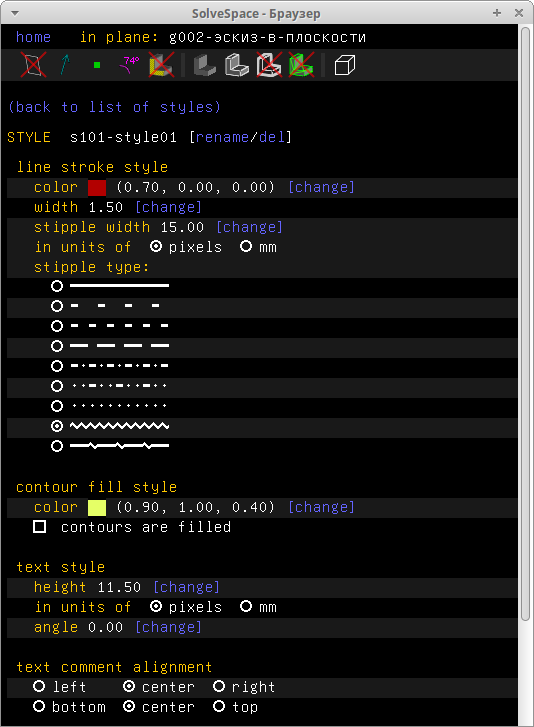Enable contours are filled checkbox
This screenshot has height=727, width=534.
click(40, 527)
